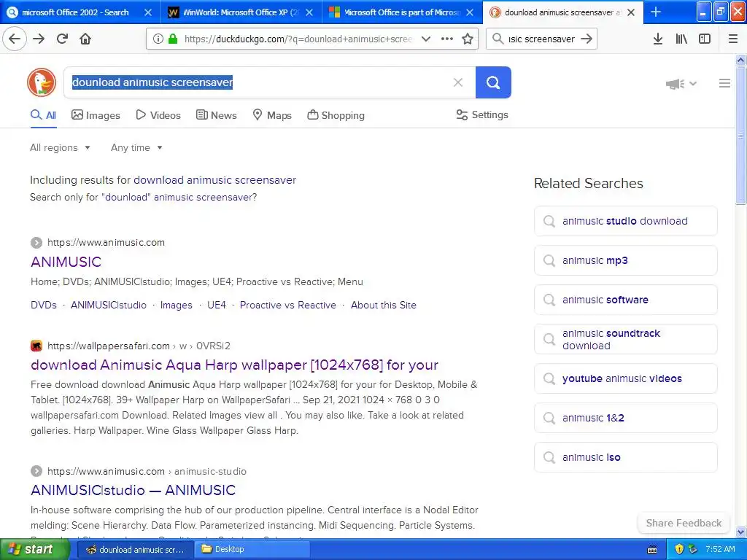Viewport: 747px width, 560px height.
Task: Click the DuckDuckGo duck logo
Action: click(42, 82)
